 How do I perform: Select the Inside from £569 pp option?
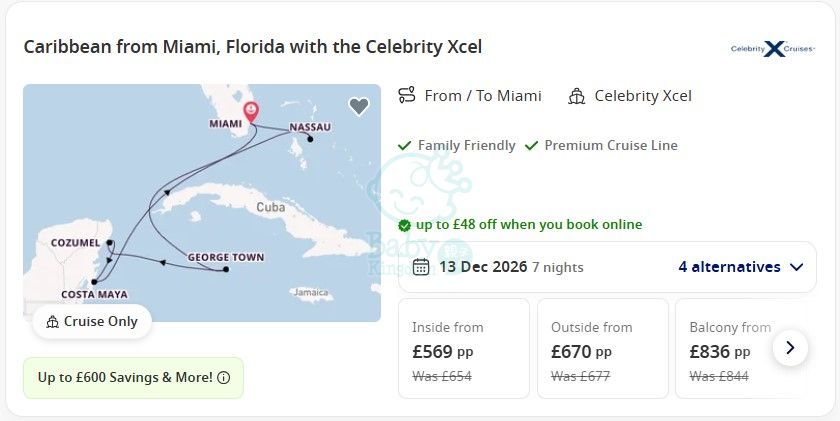(464, 349)
